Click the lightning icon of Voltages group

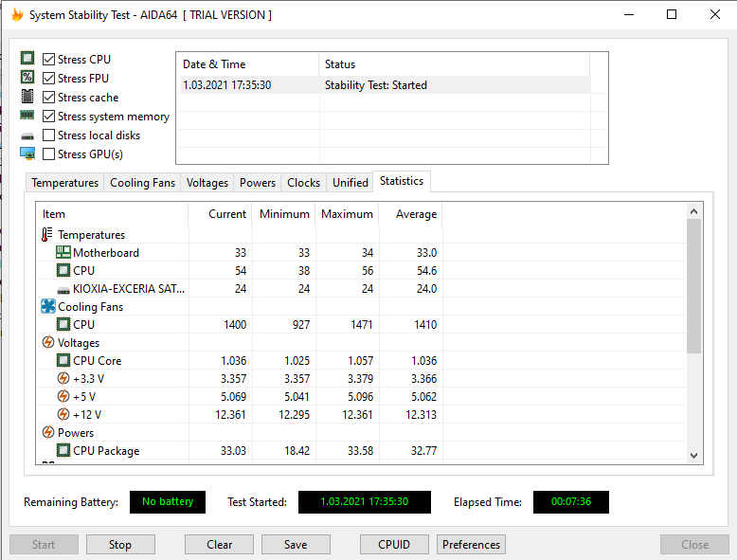point(48,342)
